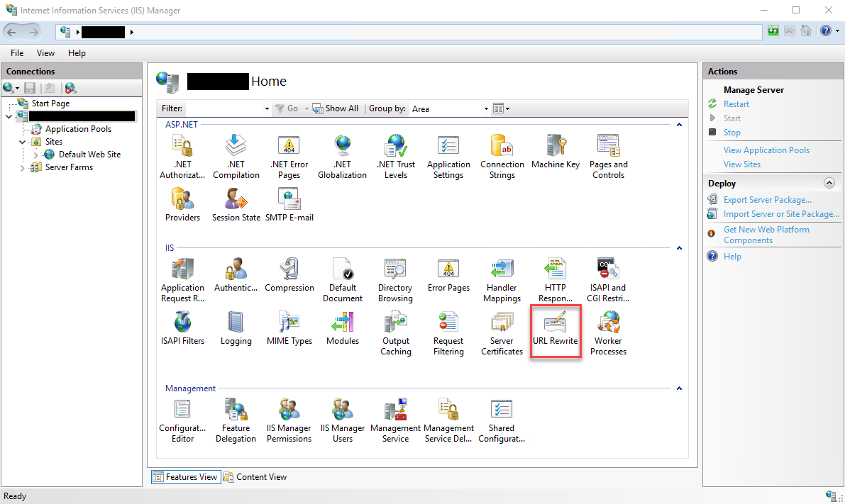
Task: Open .NET Authorization Rules icon
Action: point(182,157)
